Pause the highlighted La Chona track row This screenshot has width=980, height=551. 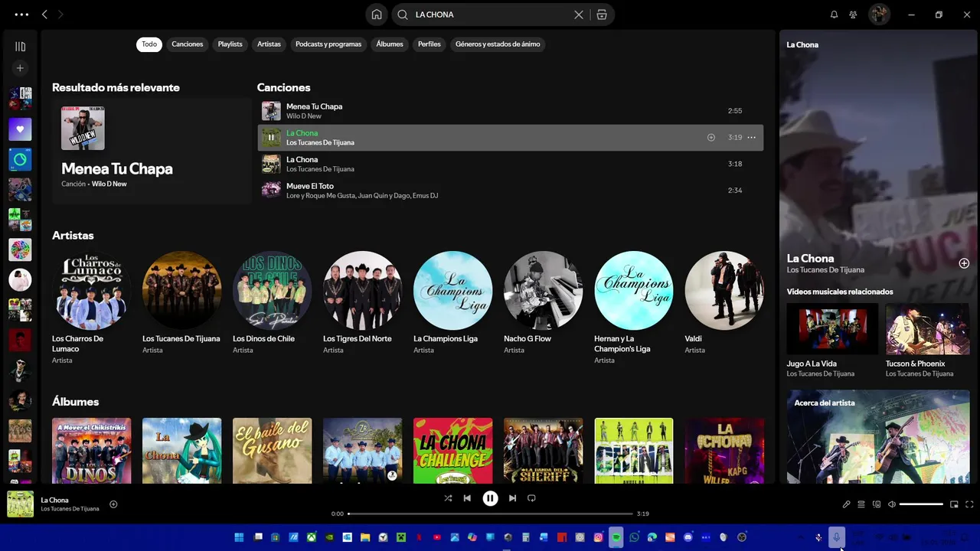pos(271,138)
